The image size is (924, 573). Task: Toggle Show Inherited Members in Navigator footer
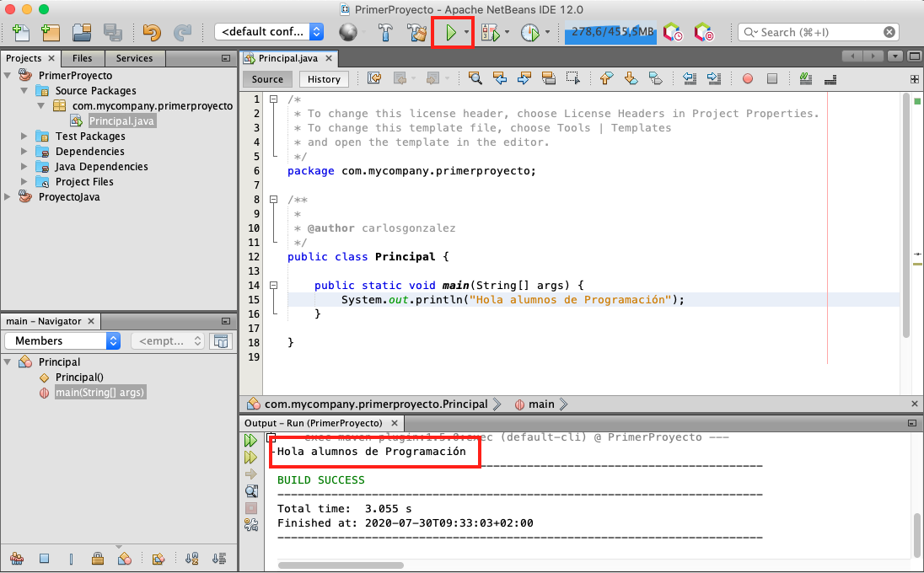coord(17,559)
